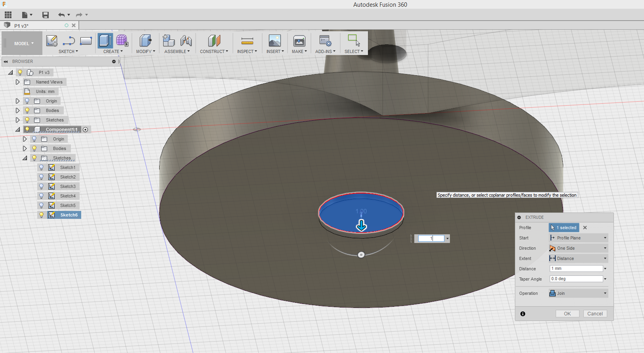
Task: Collapse the Component1:1 node
Action: 17,129
